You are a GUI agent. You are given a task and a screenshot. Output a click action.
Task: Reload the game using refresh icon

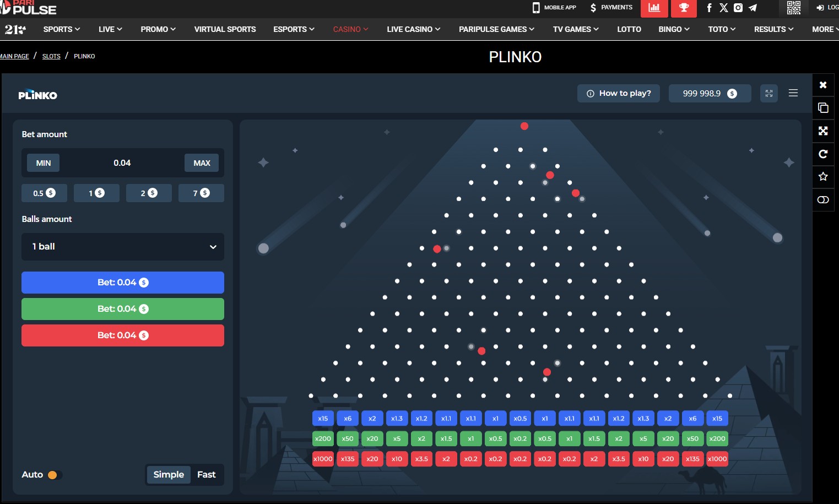(823, 154)
